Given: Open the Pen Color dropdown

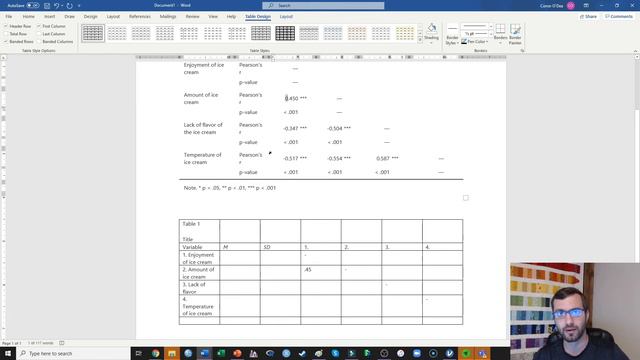Looking at the screenshot, I should point(487,42).
